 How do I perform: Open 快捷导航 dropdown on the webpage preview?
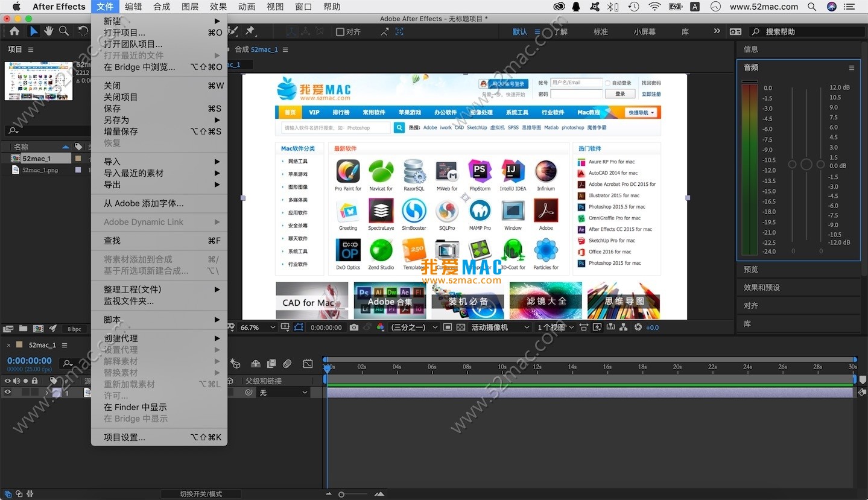(641, 113)
